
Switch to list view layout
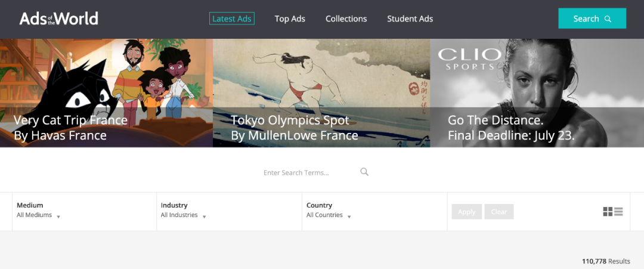tap(618, 212)
